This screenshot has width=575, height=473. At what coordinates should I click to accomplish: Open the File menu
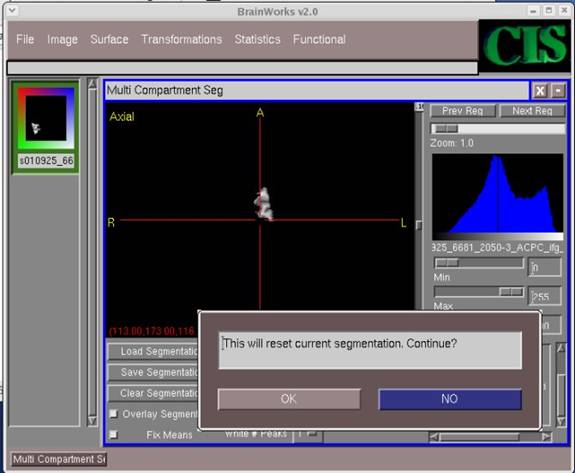click(x=25, y=39)
